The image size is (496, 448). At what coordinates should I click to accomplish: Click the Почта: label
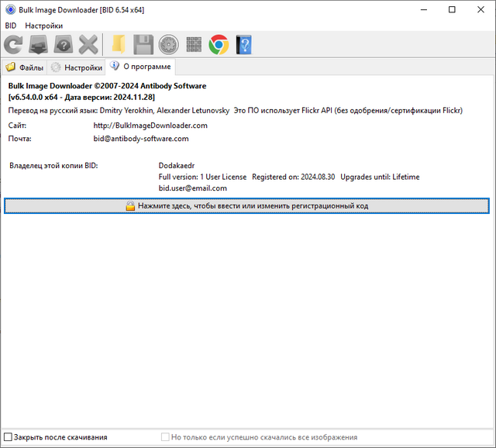tap(19, 139)
